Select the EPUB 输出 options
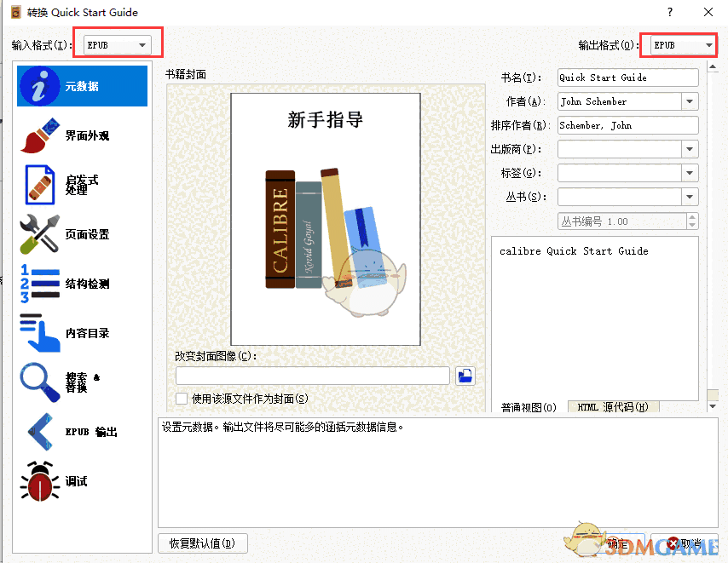Image resolution: width=728 pixels, height=563 pixels. coord(81,431)
